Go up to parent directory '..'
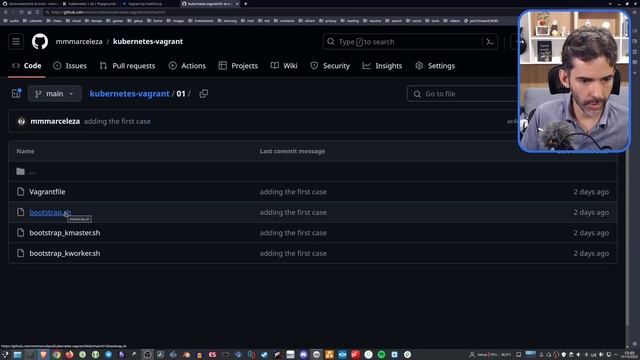Image resolution: width=640 pixels, height=360 pixels. pos(32,171)
